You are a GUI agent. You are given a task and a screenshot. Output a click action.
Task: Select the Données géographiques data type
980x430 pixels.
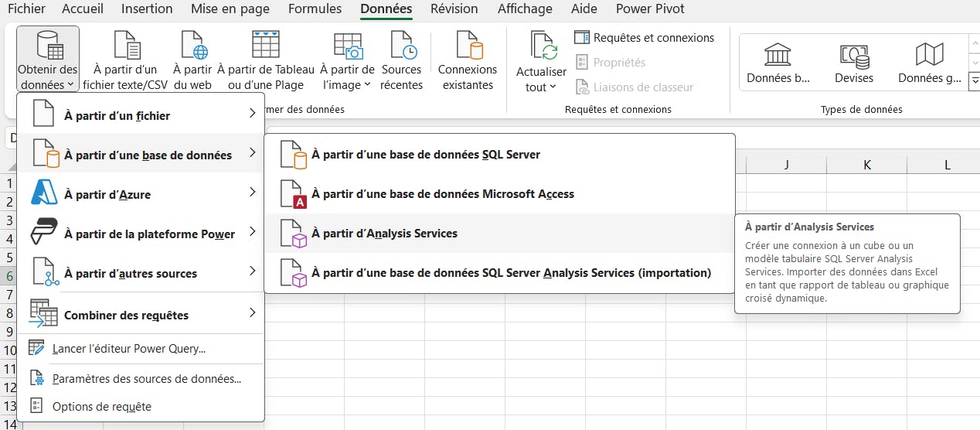click(930, 63)
